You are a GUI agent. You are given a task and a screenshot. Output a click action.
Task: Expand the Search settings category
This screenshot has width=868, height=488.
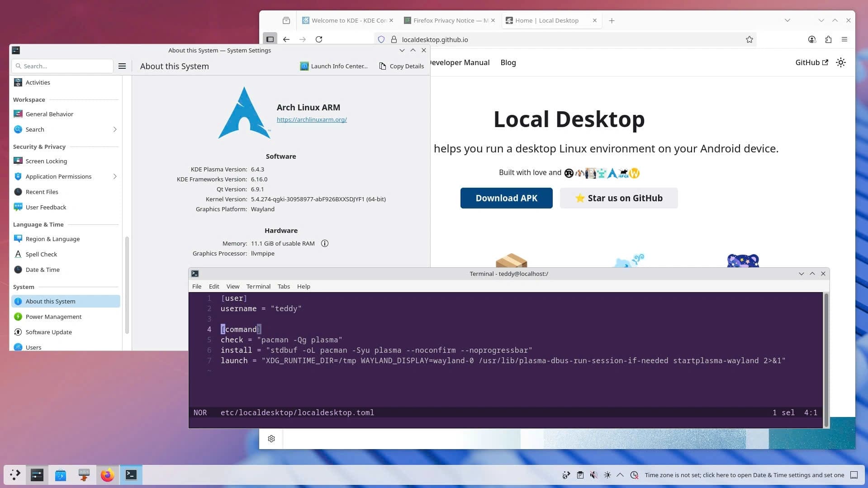pos(115,129)
